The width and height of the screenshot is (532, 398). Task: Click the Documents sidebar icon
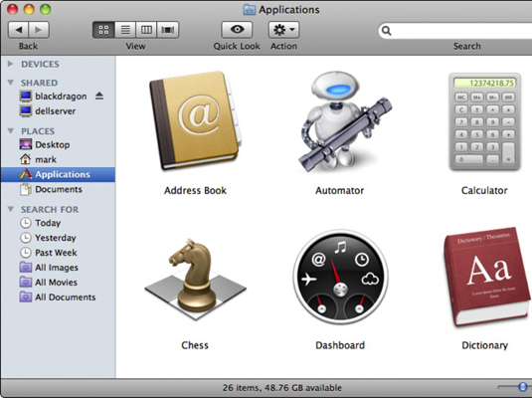[x=26, y=189]
